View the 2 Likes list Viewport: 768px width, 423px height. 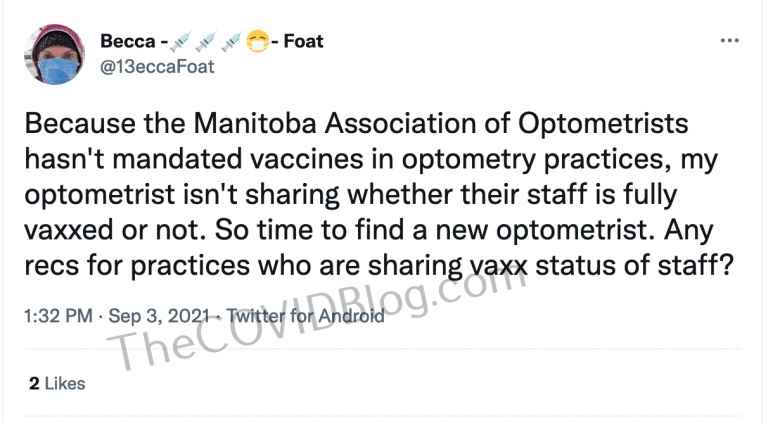[x=57, y=383]
